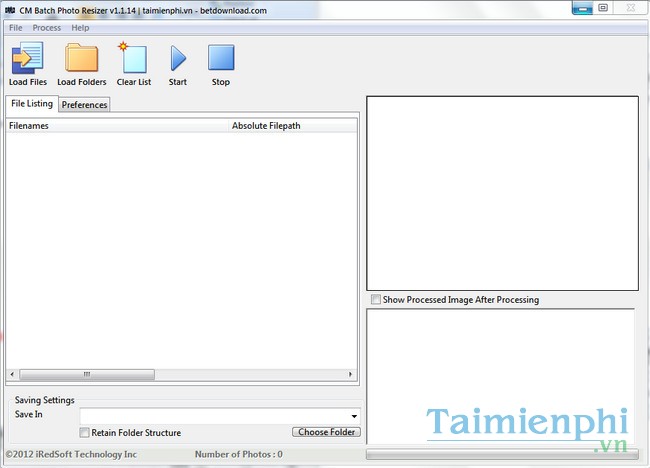Switch to the Preferences tab

(85, 104)
